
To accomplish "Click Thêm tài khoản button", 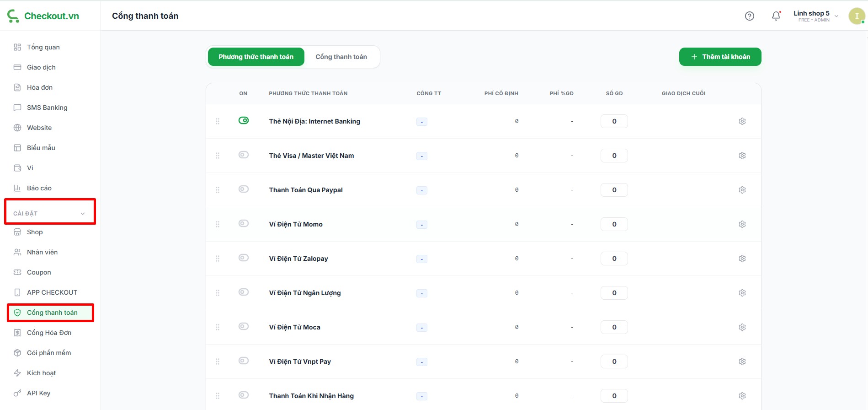I will [720, 57].
